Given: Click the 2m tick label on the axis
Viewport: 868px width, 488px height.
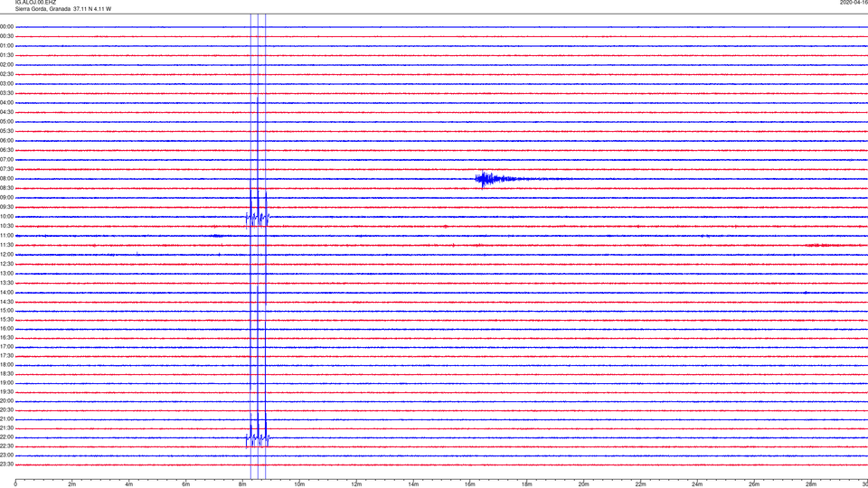Looking at the screenshot, I should (72, 484).
